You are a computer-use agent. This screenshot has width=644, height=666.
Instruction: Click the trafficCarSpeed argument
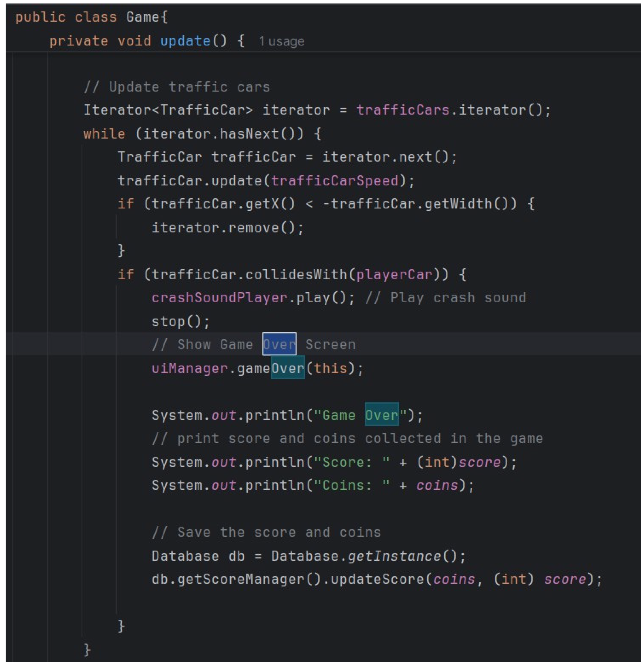(x=335, y=180)
